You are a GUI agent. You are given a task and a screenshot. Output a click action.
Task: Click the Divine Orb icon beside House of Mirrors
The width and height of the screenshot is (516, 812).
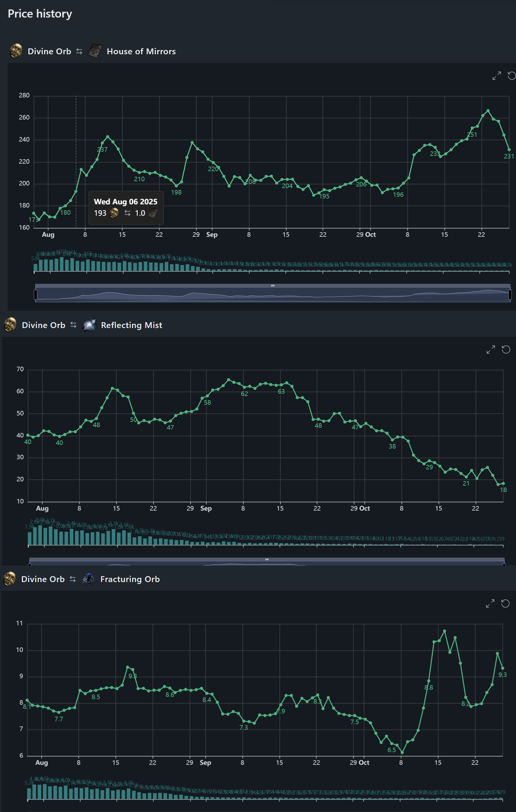(16, 51)
